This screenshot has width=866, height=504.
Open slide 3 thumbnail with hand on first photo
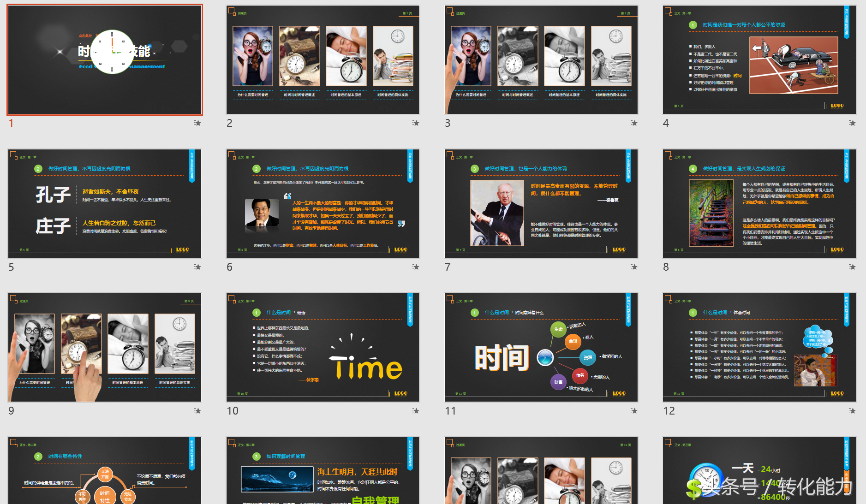click(x=541, y=60)
